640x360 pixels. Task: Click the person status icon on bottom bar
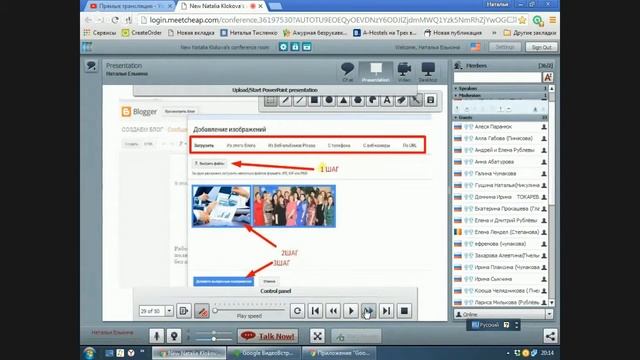click(156, 336)
